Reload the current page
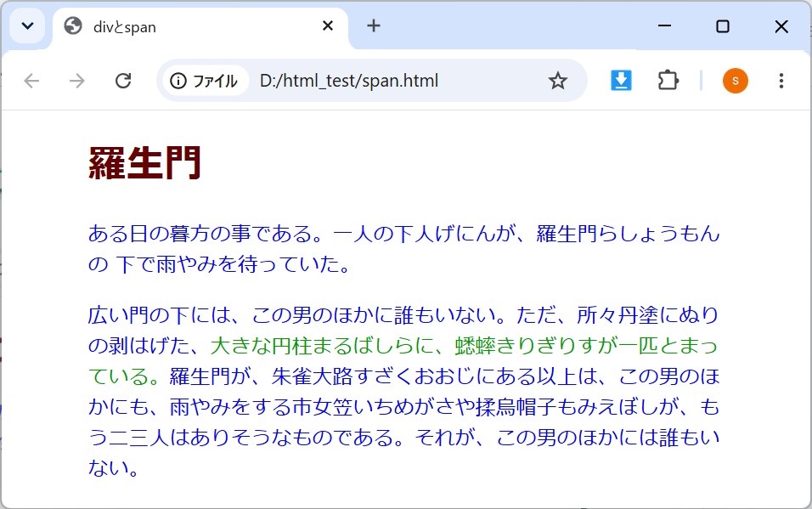The height and width of the screenshot is (509, 812). point(123,81)
